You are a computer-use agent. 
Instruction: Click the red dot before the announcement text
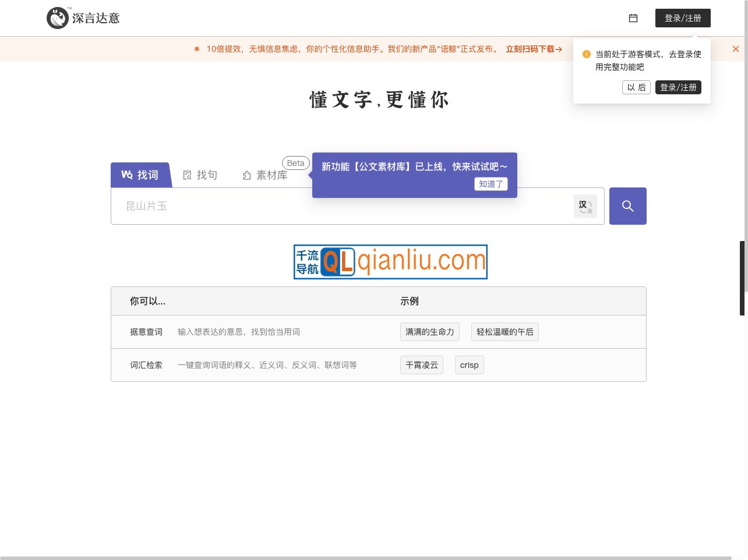pos(196,49)
